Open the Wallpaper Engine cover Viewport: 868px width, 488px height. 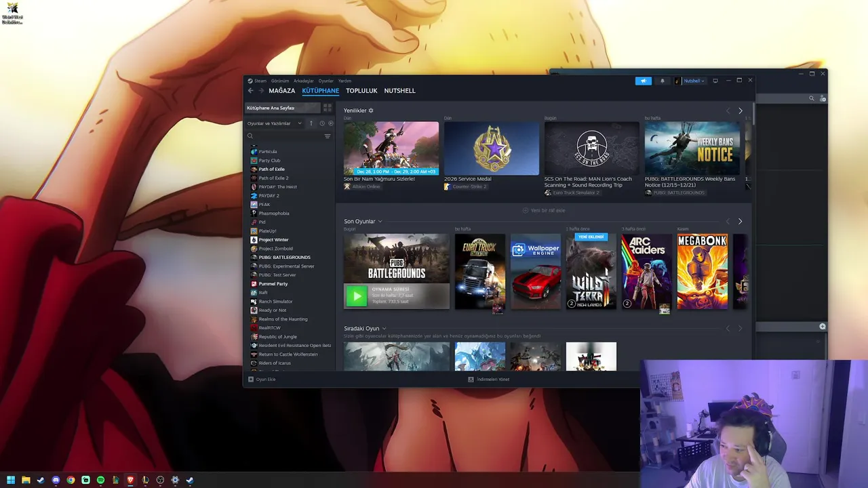[536, 272]
